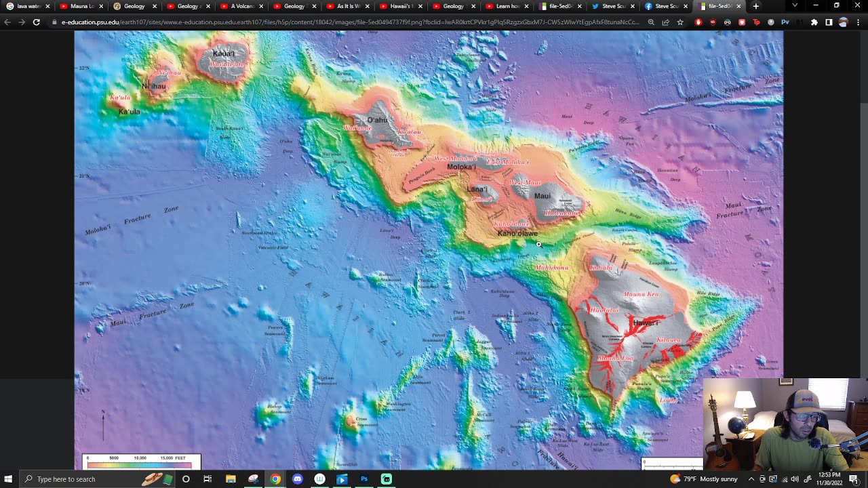Open the tab search dropdown arrow
The width and height of the screenshot is (868, 488).
click(795, 6)
